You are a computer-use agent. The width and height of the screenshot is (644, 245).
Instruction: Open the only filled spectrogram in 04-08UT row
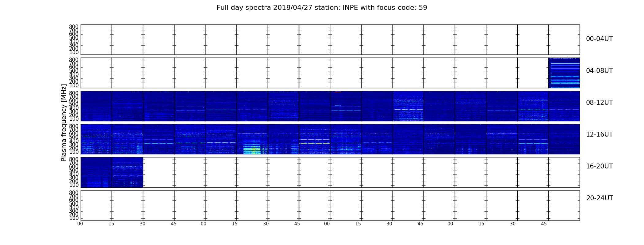pos(564,73)
